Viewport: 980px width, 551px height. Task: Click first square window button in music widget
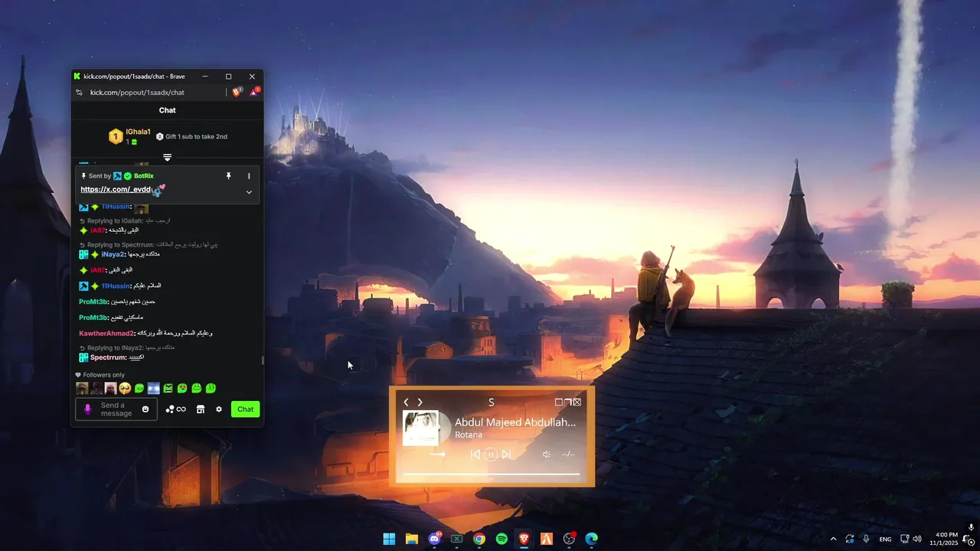coord(559,403)
